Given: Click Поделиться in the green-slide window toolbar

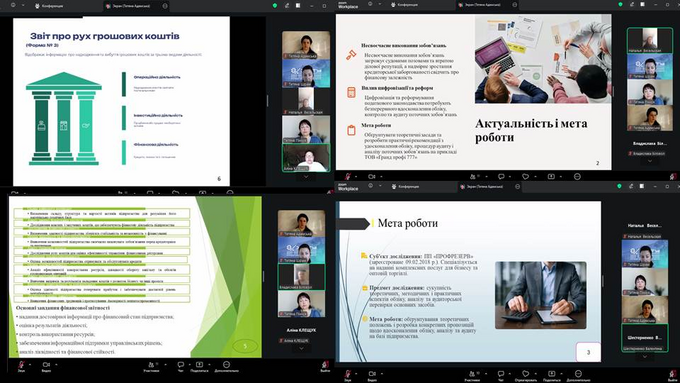Looking at the screenshot, I should [199, 367].
